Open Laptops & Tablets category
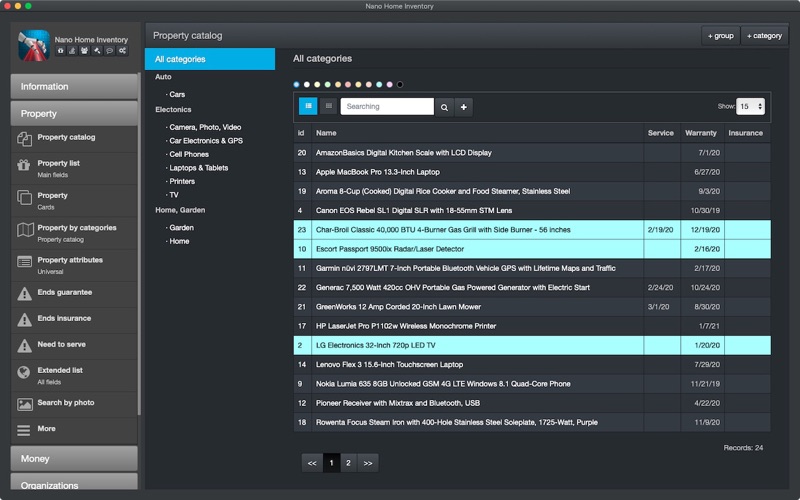 [x=198, y=168]
